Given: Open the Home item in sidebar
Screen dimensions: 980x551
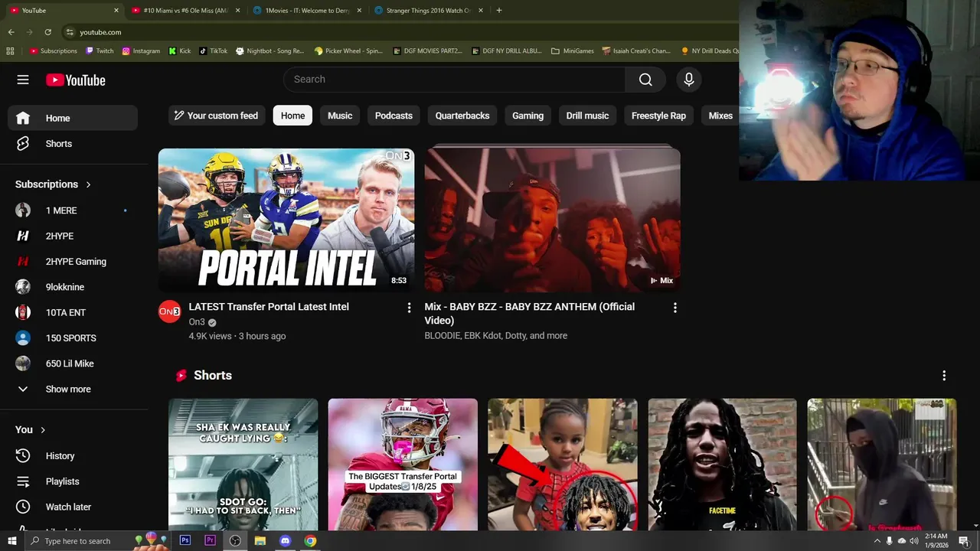Looking at the screenshot, I should tap(73, 118).
